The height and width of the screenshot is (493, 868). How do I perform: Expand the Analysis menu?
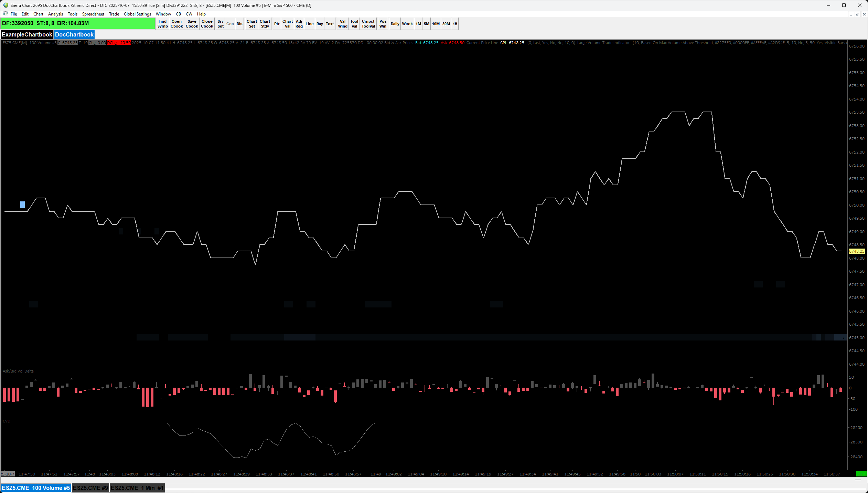[x=55, y=14]
